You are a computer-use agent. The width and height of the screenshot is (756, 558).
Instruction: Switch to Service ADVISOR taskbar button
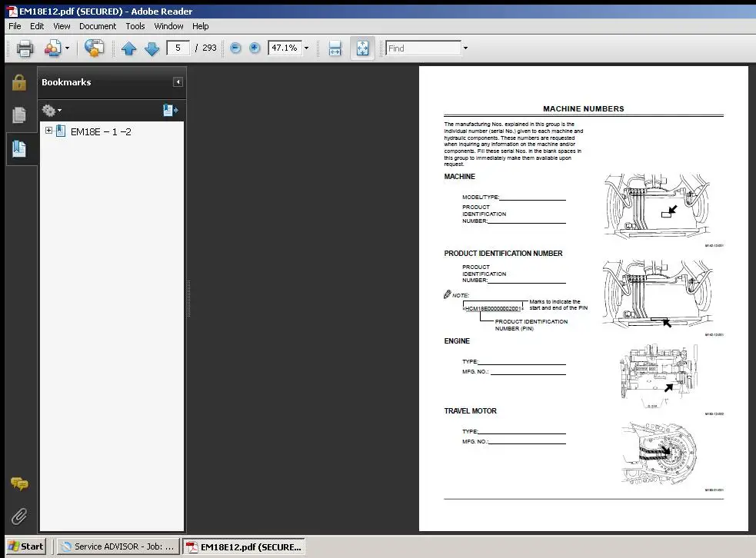click(118, 546)
